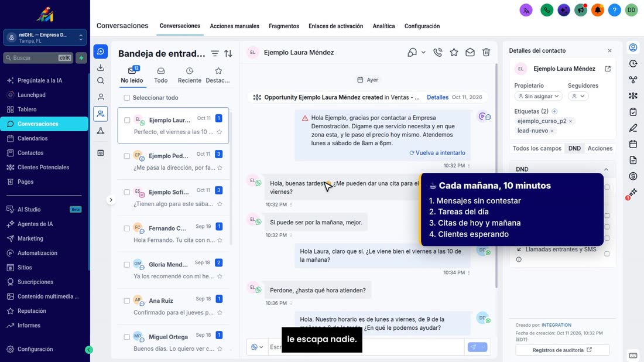Sort the inbox with arrows icon
This screenshot has height=362, width=644.
point(228,53)
